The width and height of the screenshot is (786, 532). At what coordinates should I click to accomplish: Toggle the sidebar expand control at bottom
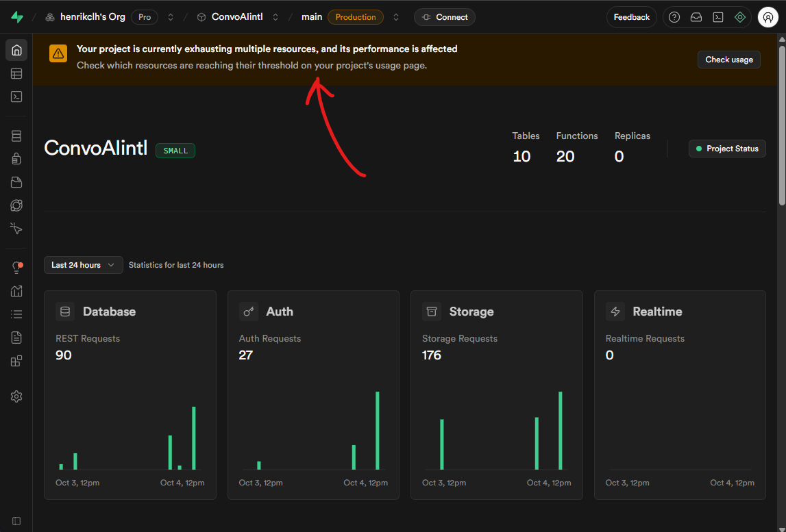16,521
